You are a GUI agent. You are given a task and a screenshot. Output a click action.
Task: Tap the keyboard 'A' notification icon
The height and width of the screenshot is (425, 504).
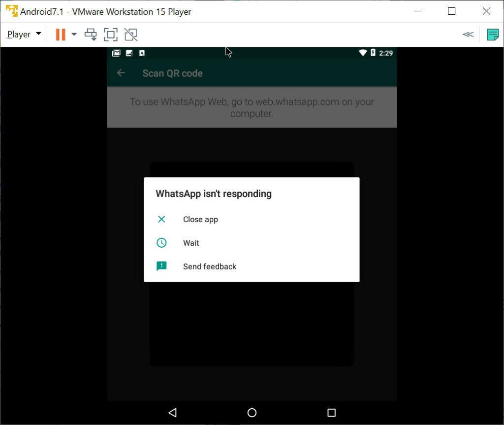[142, 53]
